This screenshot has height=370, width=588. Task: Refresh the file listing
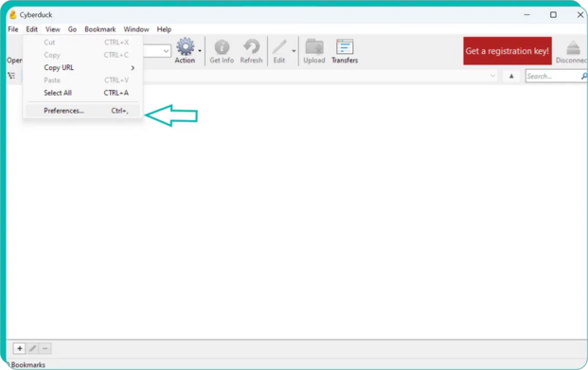[251, 47]
